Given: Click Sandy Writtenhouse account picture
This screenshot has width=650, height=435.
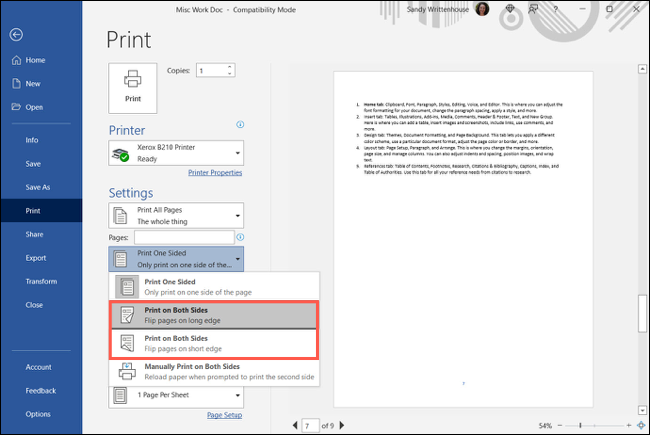Looking at the screenshot, I should 482,9.
